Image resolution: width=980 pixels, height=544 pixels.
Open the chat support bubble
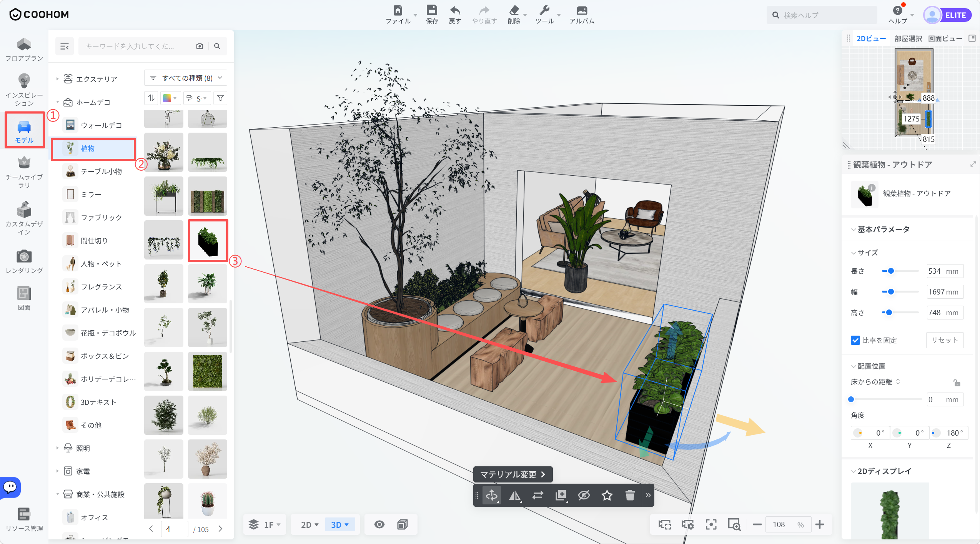[10, 487]
